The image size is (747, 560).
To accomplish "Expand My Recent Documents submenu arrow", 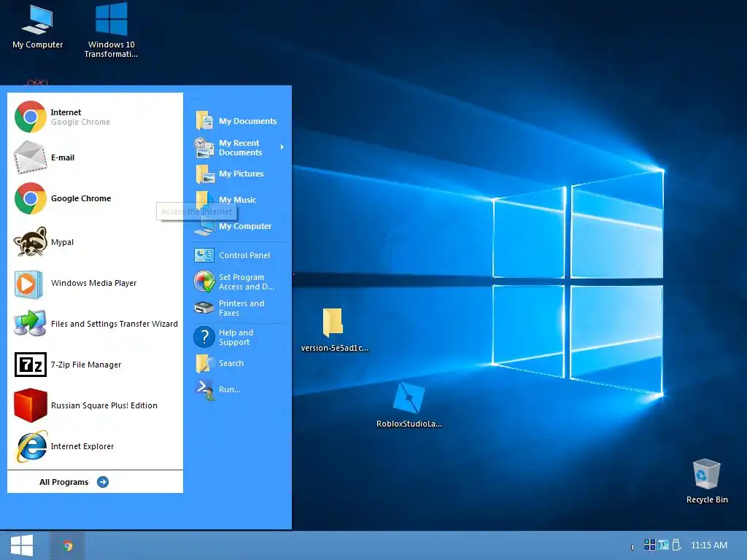I will tap(282, 147).
